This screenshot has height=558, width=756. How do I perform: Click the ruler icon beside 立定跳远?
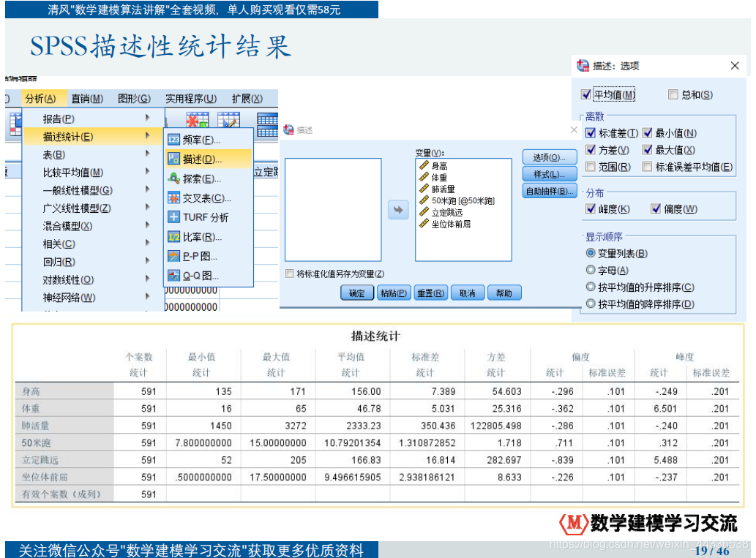[x=424, y=212]
